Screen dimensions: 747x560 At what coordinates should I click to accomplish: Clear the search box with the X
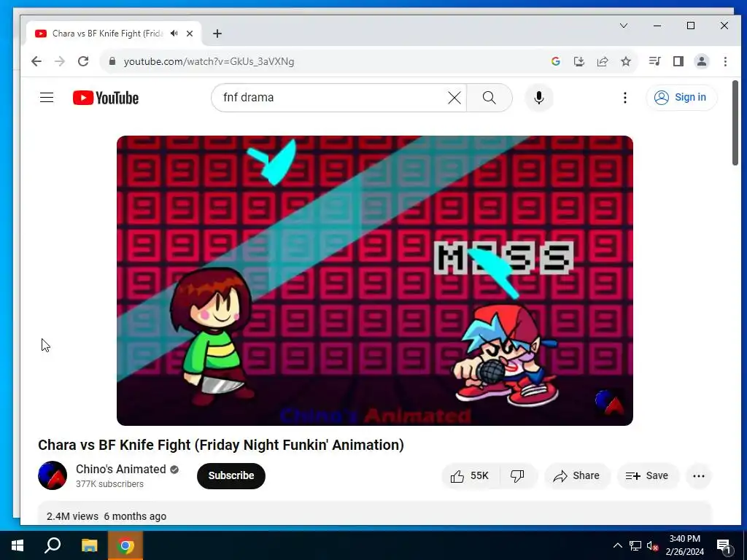pos(454,98)
